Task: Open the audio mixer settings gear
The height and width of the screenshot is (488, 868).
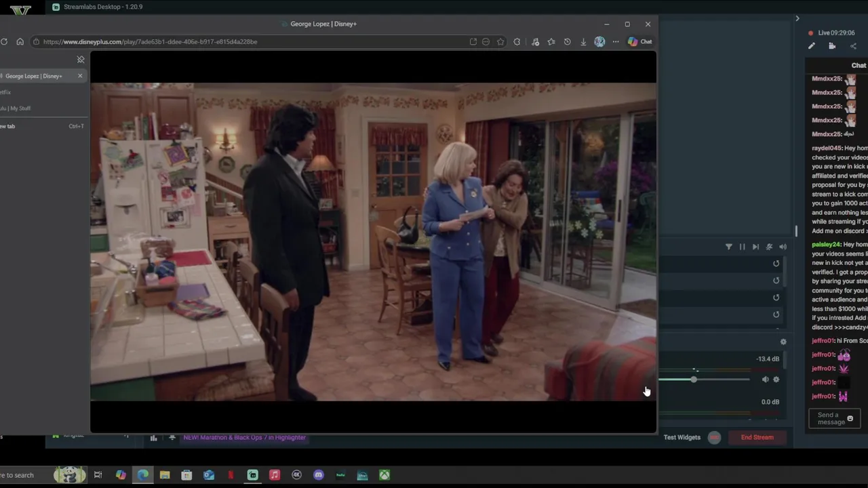Action: click(783, 342)
